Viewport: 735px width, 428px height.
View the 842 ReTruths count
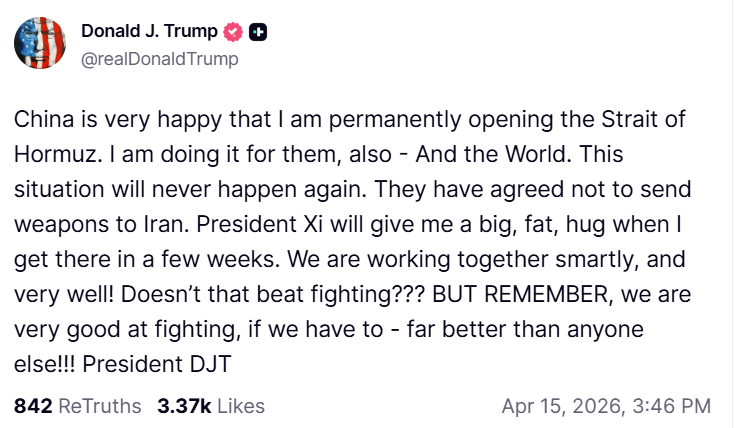pyautogui.click(x=33, y=406)
